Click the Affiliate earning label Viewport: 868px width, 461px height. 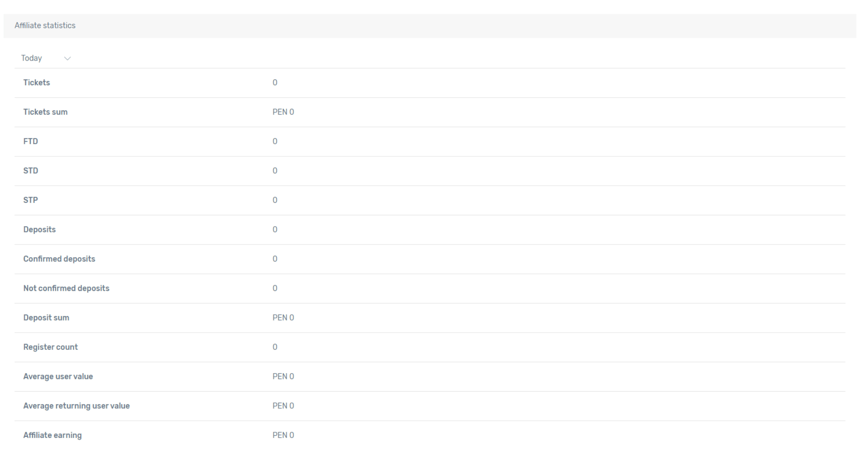[x=52, y=435]
